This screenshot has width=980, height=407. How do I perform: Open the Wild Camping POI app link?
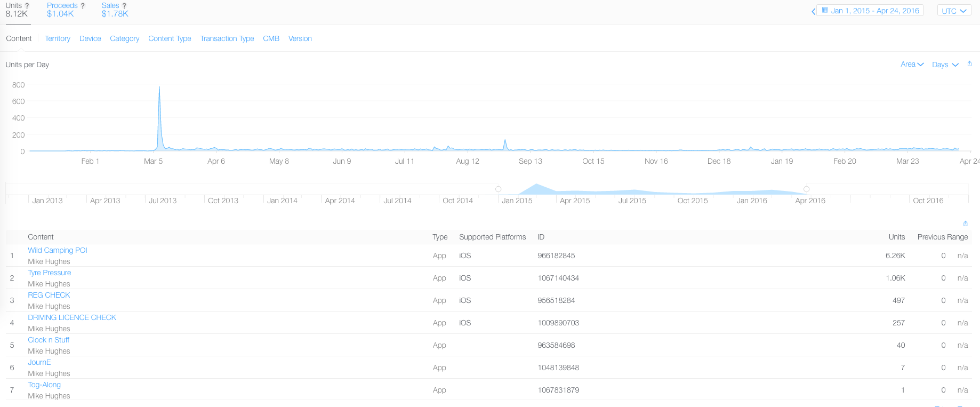pyautogui.click(x=58, y=250)
